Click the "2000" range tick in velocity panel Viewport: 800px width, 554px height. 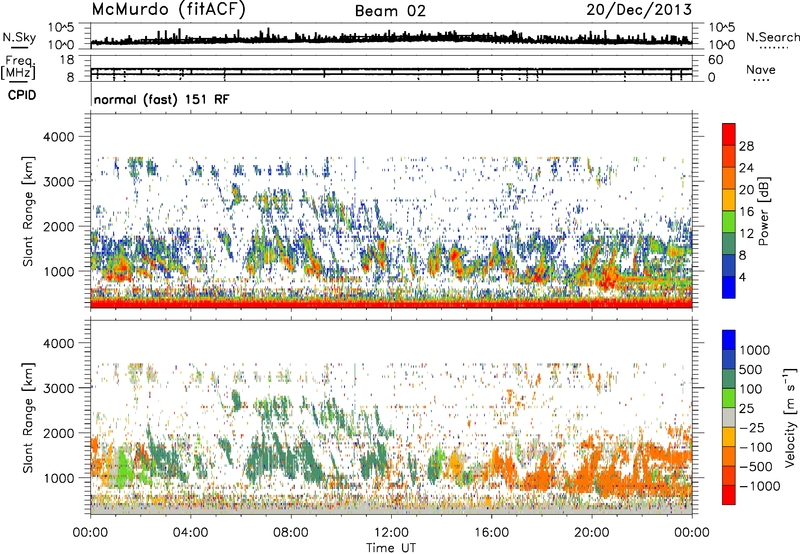58,433
